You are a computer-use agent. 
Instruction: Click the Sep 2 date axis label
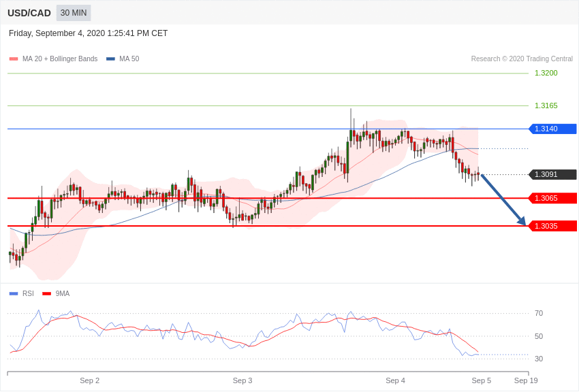(90, 380)
